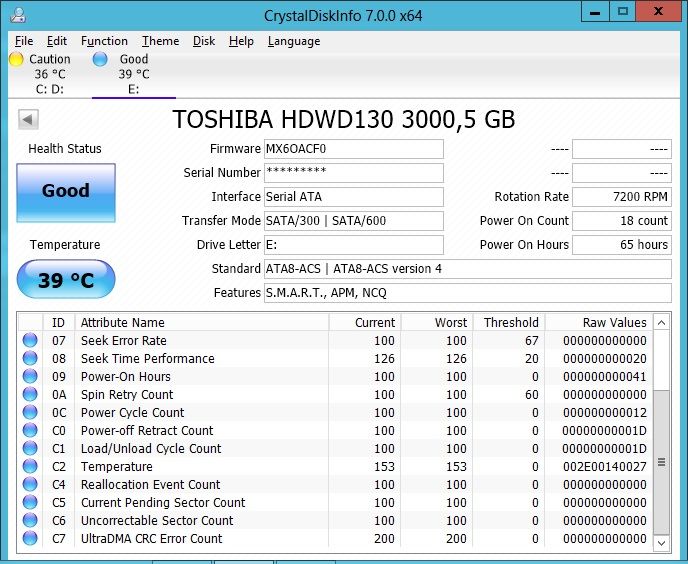Image resolution: width=688 pixels, height=564 pixels.
Task: Click the yellow Caution disk status icon
Action: click(16, 59)
